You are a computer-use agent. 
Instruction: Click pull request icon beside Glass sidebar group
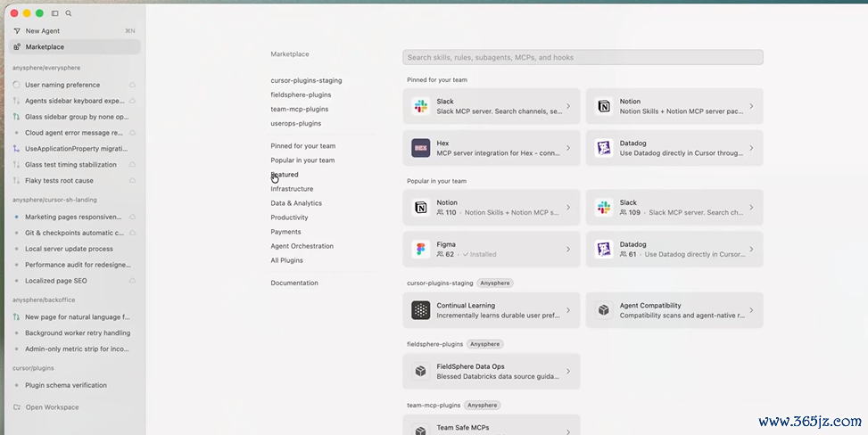pyautogui.click(x=16, y=117)
